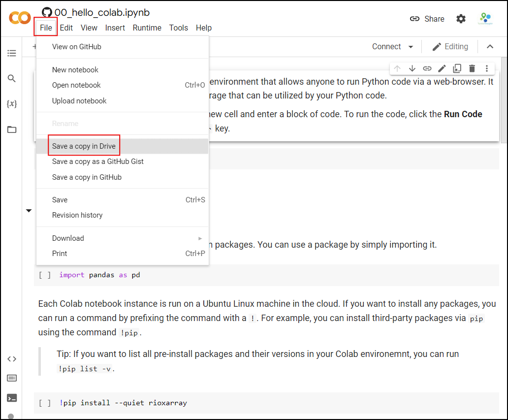Delete cell using trash icon

pyautogui.click(x=472, y=68)
